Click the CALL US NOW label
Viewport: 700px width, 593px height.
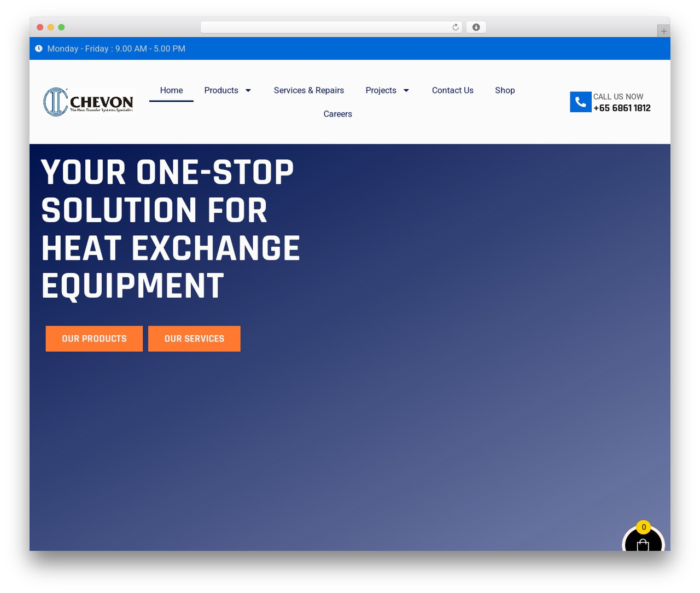(618, 96)
